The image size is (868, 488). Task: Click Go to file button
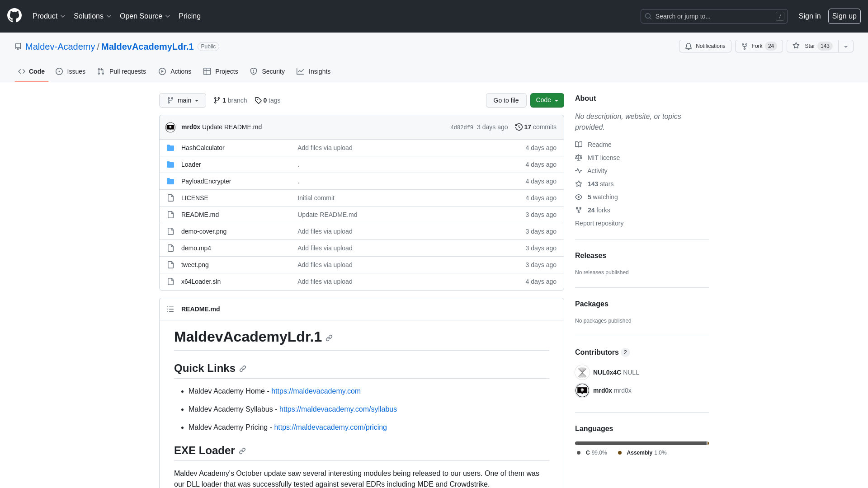click(505, 100)
